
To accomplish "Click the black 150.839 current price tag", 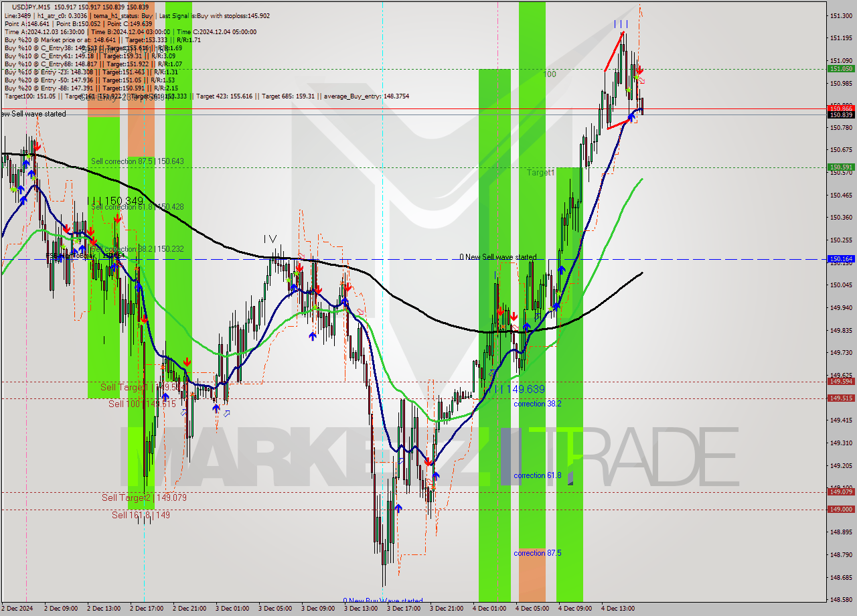I will [x=841, y=114].
